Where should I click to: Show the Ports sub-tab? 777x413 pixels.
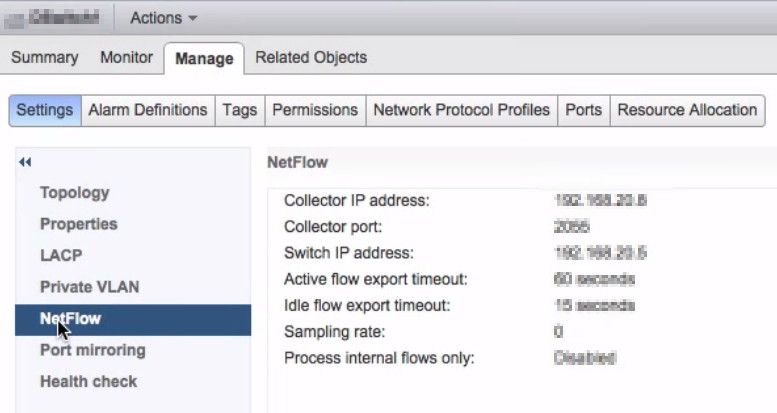point(583,110)
